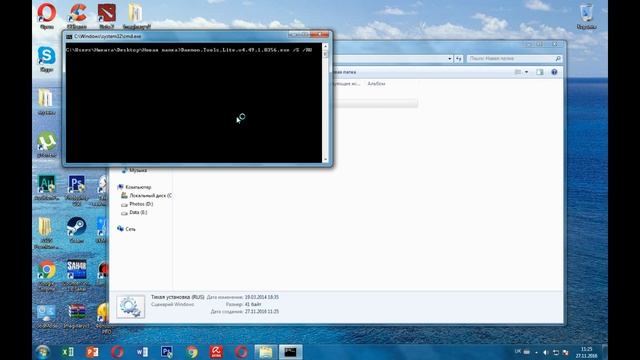Click the cmd window scroll down arrow
The width and height of the screenshot is (640, 360).
click(325, 160)
